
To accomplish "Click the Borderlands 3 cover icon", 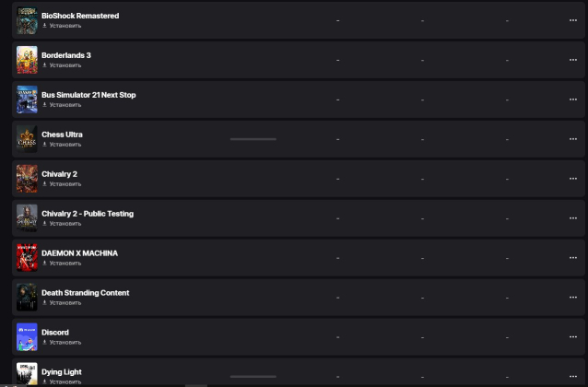I will pos(27,60).
